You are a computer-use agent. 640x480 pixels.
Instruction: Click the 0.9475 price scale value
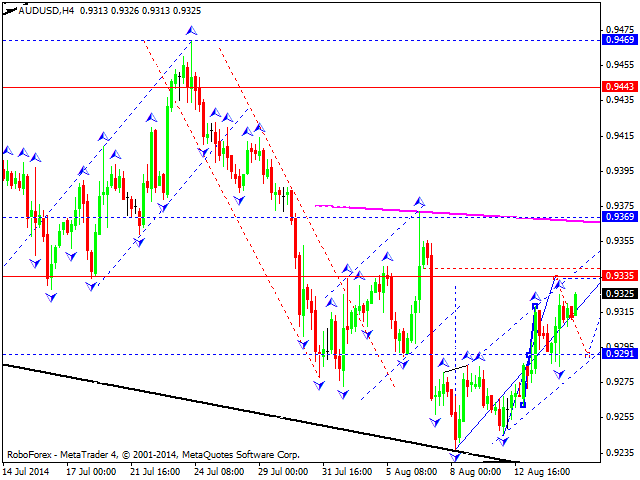(x=620, y=30)
